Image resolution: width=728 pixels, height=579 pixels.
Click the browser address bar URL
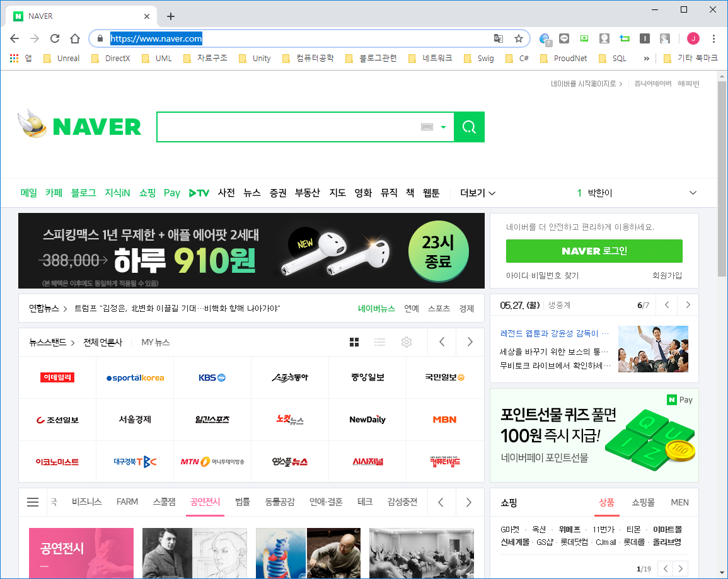coord(156,38)
